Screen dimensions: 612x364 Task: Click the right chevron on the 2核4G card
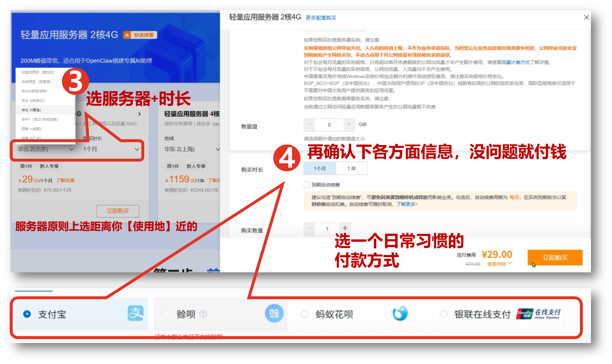pos(139,114)
